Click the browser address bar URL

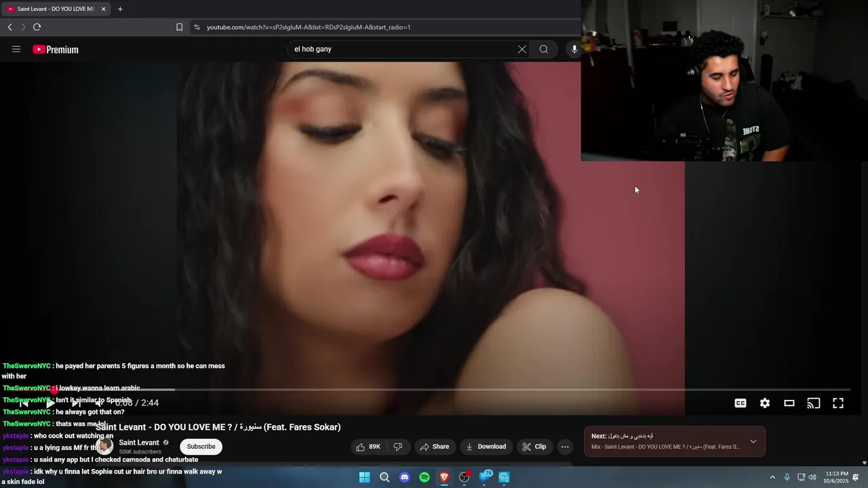309,27
